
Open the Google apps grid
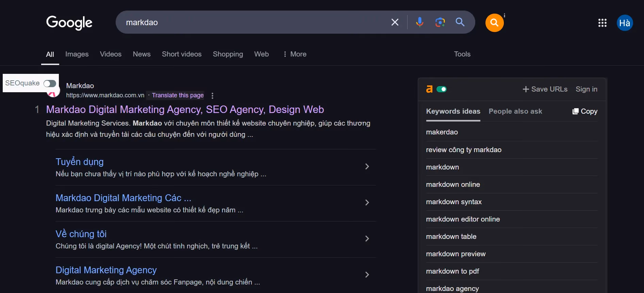pyautogui.click(x=602, y=23)
